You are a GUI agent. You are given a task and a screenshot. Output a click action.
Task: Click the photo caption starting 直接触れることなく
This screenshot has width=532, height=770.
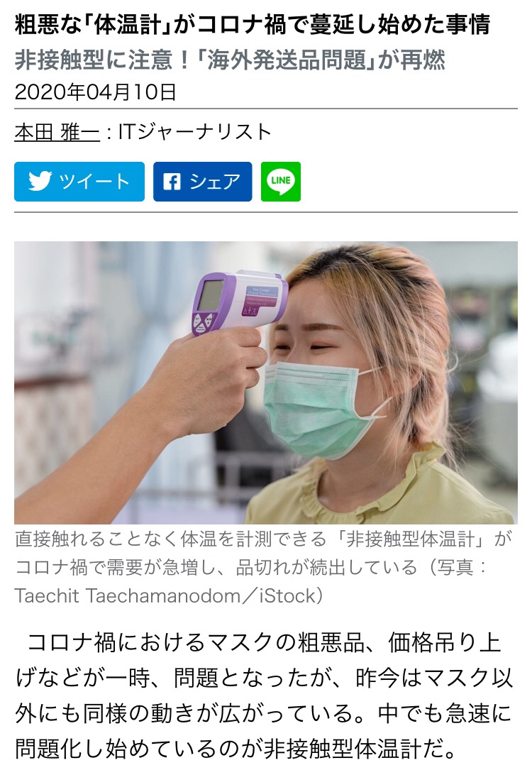point(262,567)
